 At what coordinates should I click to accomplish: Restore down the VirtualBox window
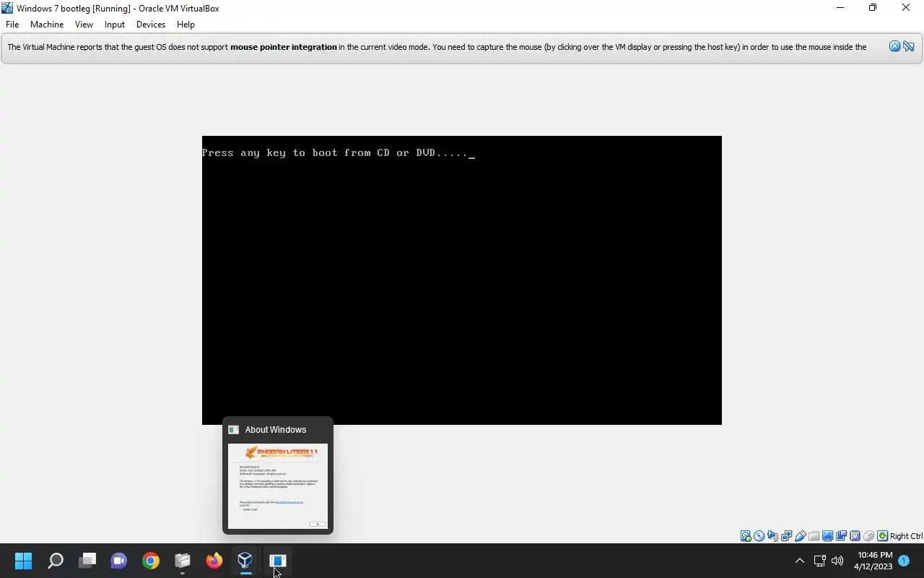(873, 8)
